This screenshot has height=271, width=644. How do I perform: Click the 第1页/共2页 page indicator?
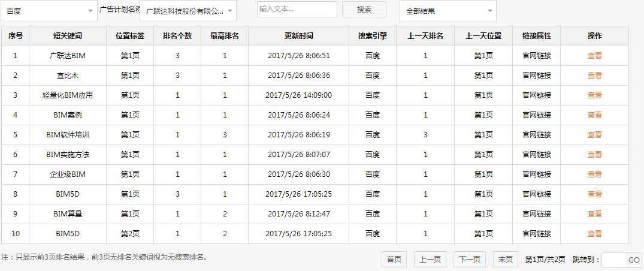545,260
